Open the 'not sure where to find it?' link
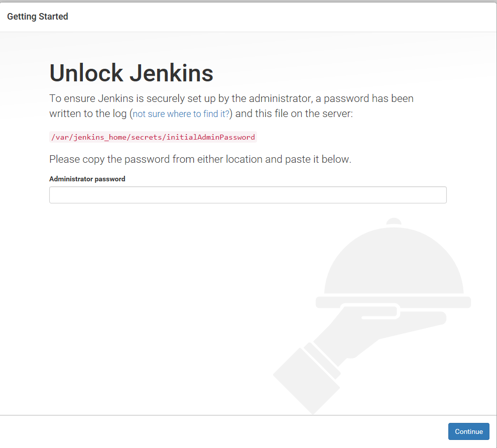 coord(180,114)
